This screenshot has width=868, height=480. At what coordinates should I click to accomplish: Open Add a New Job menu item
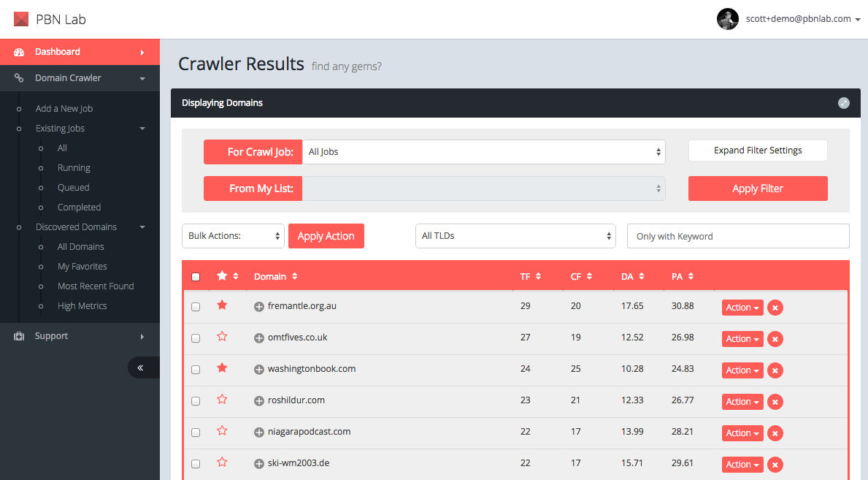(x=64, y=109)
